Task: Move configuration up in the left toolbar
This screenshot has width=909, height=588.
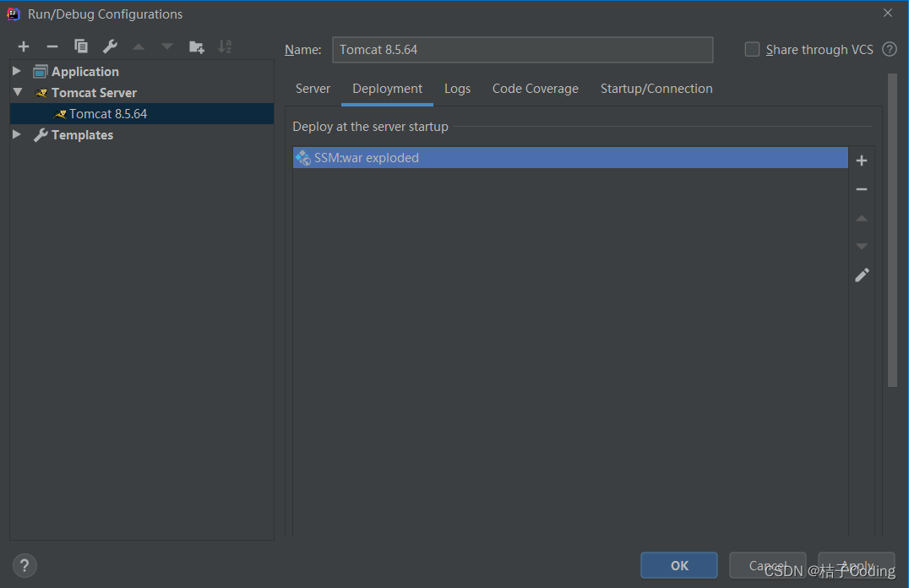Action: click(x=139, y=46)
